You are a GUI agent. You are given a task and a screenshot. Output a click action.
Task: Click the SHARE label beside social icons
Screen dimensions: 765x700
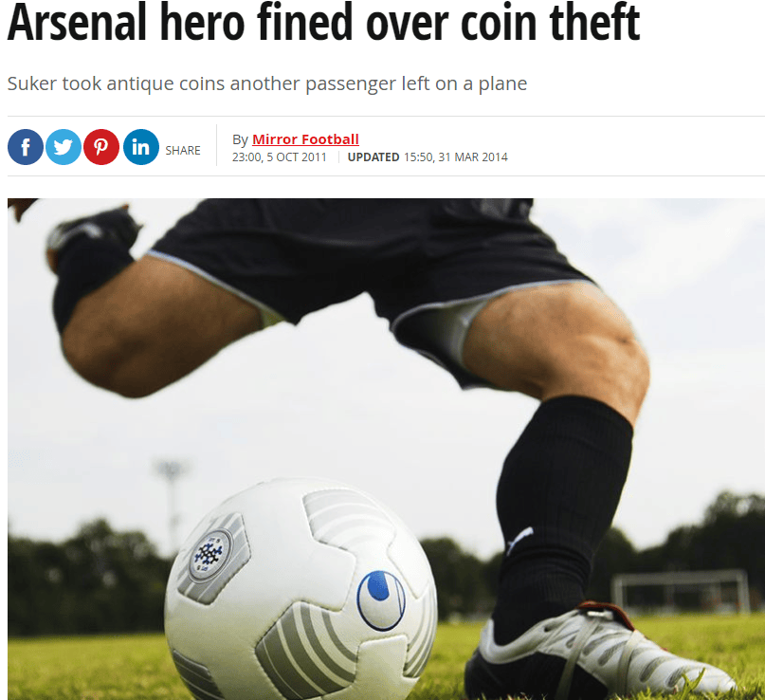(x=183, y=151)
